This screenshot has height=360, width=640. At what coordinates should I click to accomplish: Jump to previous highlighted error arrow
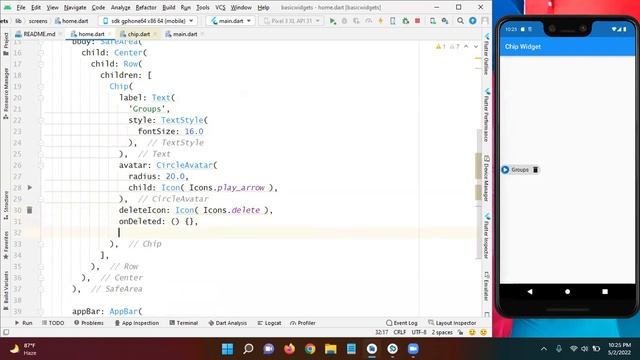(x=466, y=47)
